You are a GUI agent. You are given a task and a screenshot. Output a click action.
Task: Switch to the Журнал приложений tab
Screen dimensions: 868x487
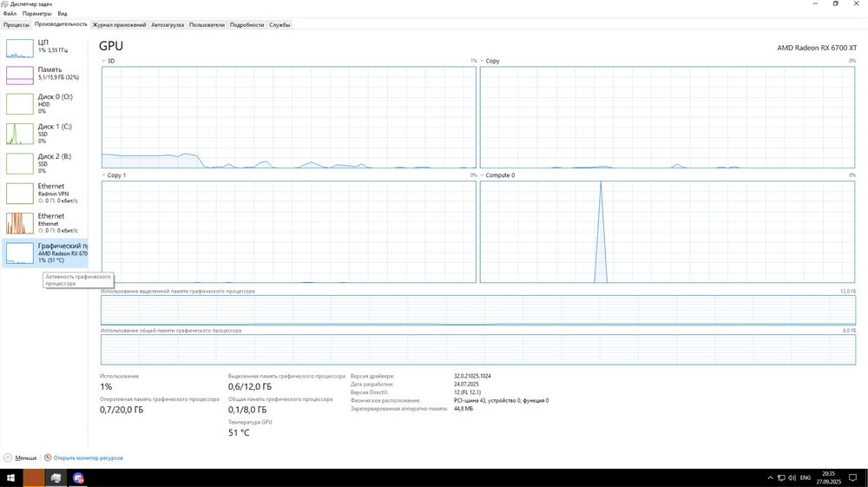click(119, 25)
